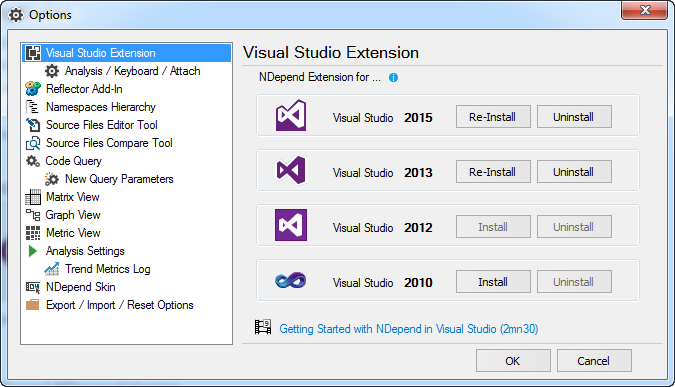Screen dimensions: 675x387
Task: Click the Graph View icon
Action: click(33, 215)
